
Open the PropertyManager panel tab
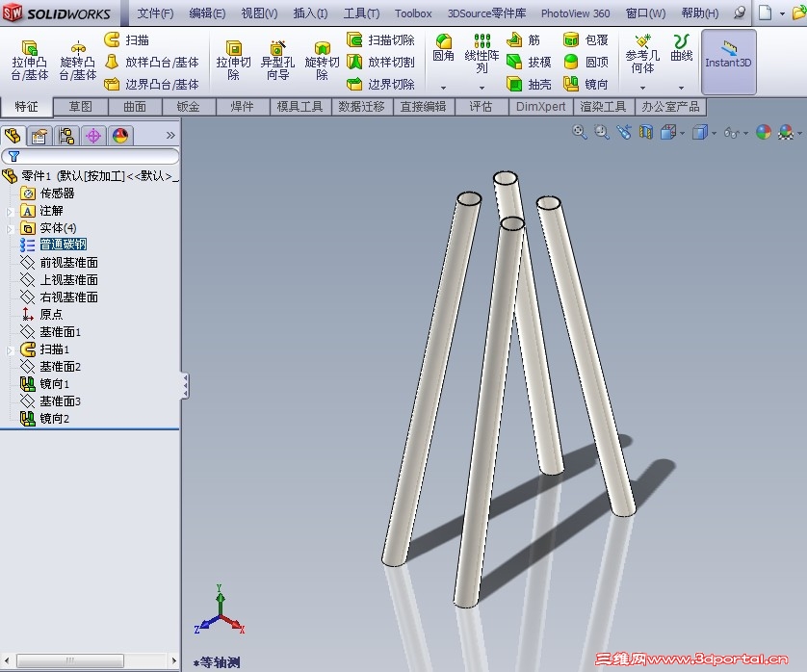click(x=39, y=136)
